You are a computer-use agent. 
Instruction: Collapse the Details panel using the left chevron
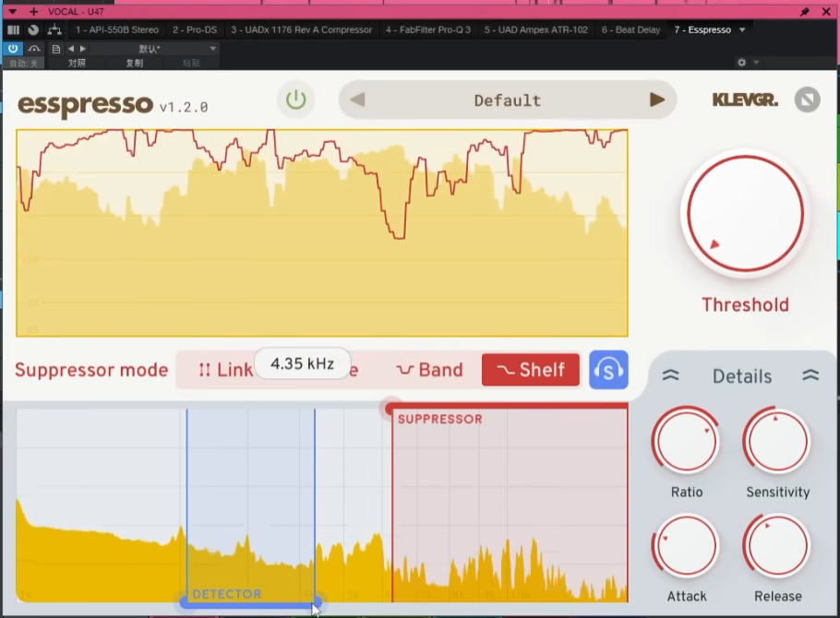coord(671,375)
